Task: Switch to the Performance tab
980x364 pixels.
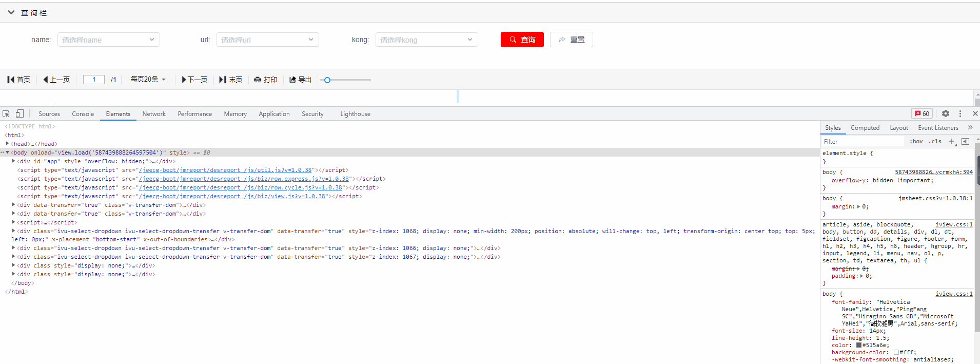Action: [195, 114]
